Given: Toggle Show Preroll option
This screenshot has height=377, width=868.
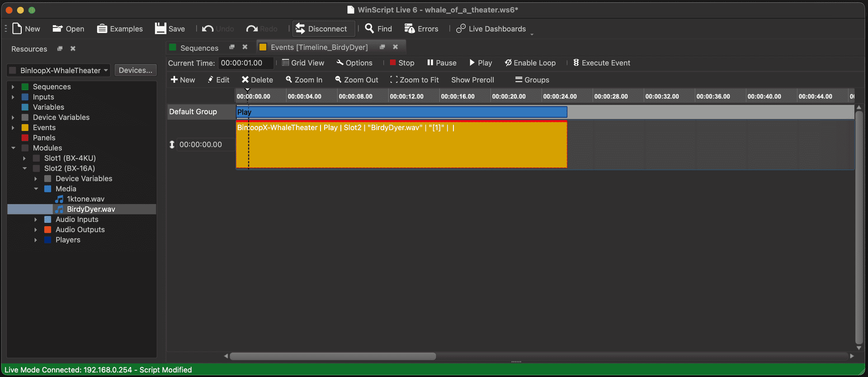Looking at the screenshot, I should pyautogui.click(x=472, y=80).
